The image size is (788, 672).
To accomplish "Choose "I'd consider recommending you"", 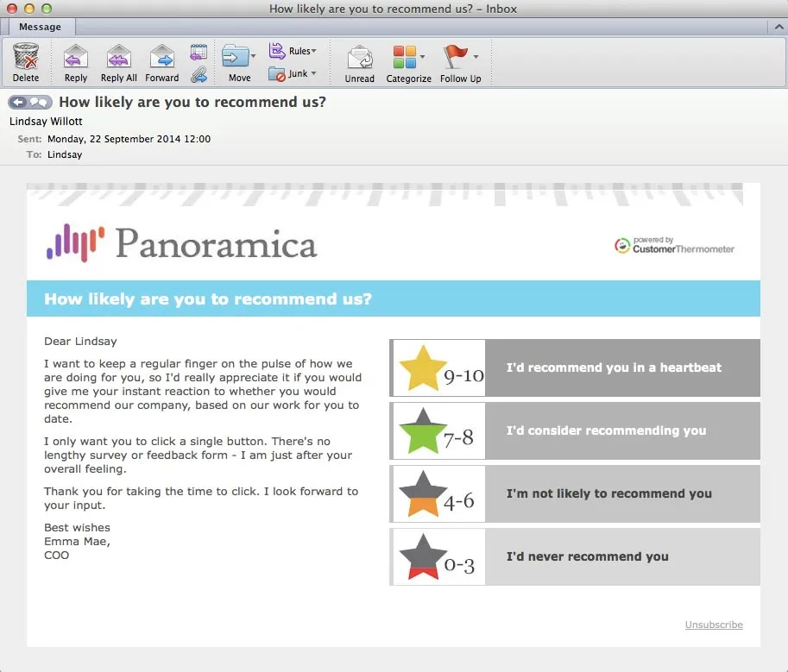I will point(606,431).
